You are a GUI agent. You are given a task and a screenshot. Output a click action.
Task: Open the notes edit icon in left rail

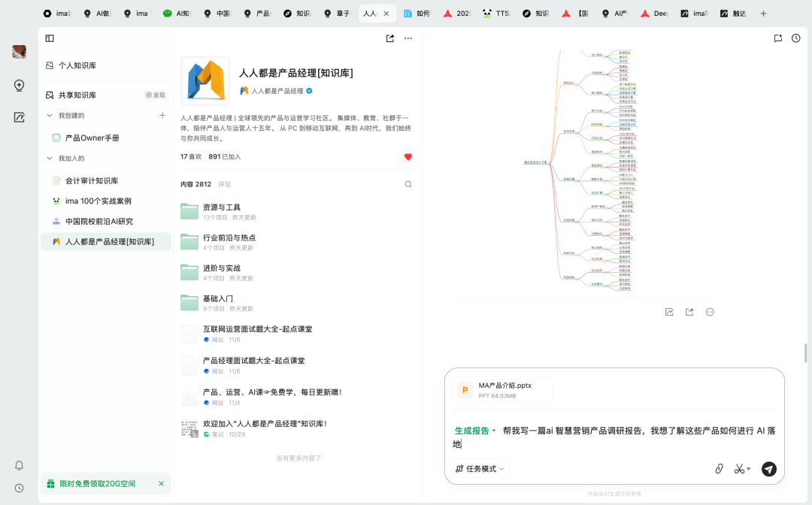[x=20, y=117]
